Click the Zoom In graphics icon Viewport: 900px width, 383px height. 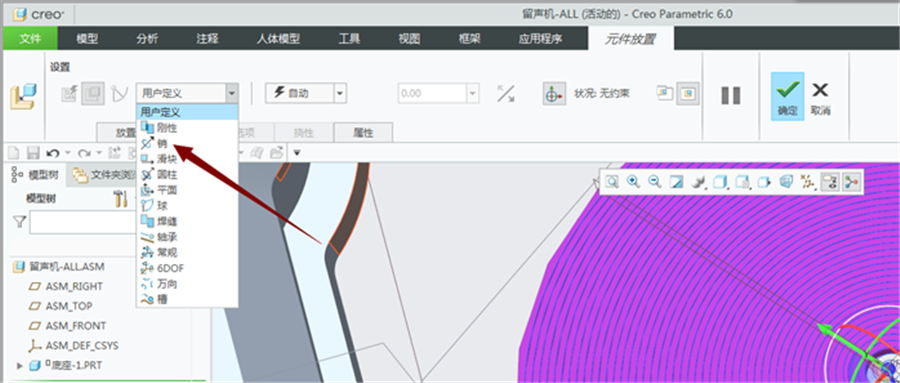pos(633,182)
